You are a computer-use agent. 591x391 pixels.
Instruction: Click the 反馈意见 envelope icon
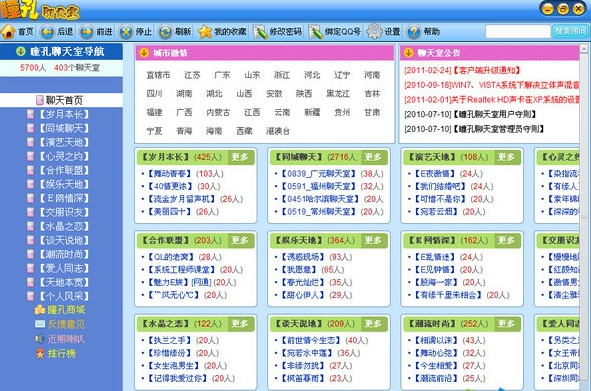tap(40, 324)
